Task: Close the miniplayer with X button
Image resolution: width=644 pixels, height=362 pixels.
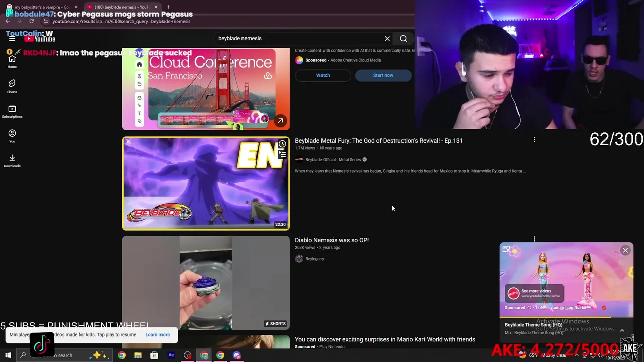Action: coord(625,250)
